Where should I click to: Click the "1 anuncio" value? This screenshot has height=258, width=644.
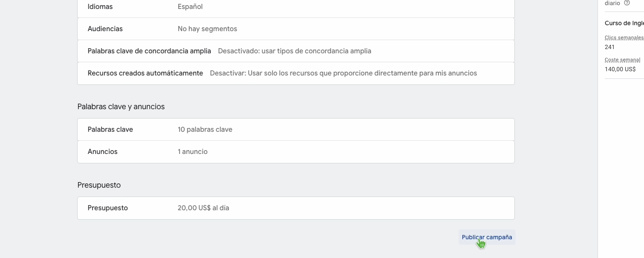click(193, 152)
